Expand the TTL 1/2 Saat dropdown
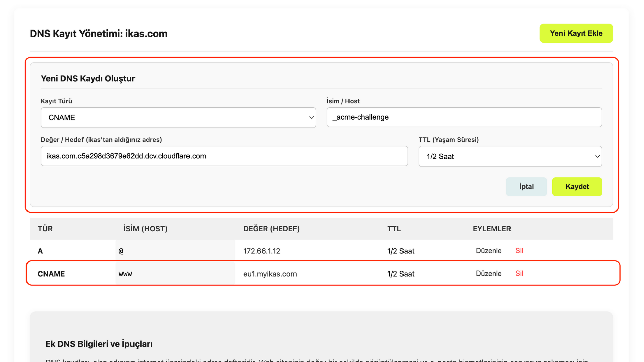The height and width of the screenshot is (362, 644). point(510,156)
